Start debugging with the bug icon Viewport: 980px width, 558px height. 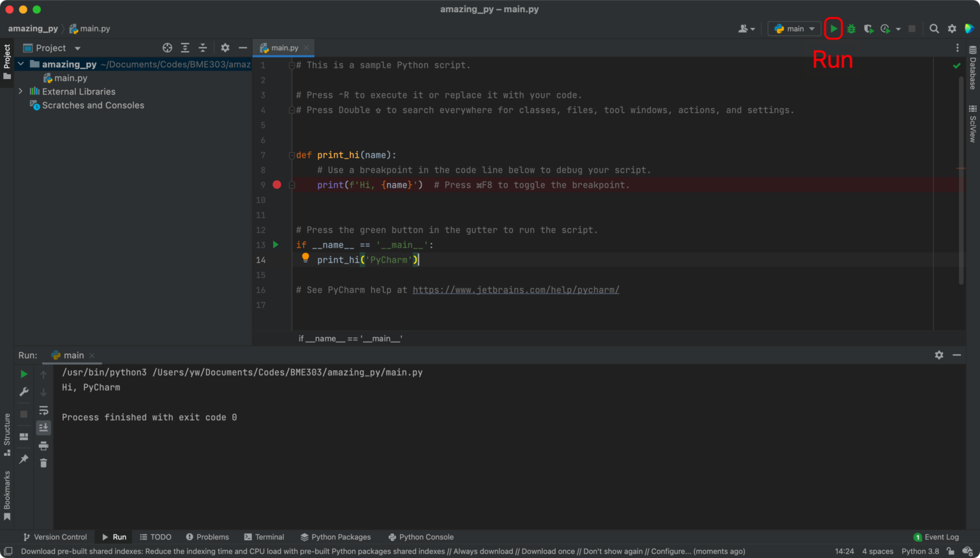(x=851, y=29)
